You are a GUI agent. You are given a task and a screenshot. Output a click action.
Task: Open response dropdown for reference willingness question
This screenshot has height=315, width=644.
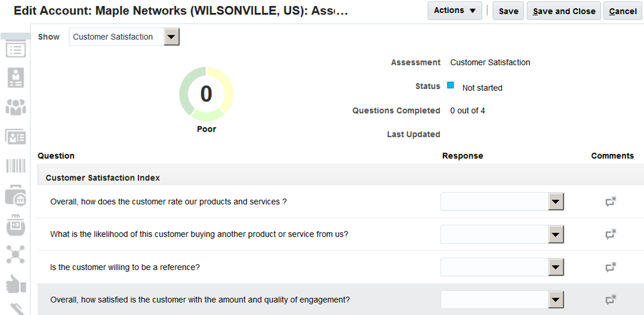(x=556, y=267)
